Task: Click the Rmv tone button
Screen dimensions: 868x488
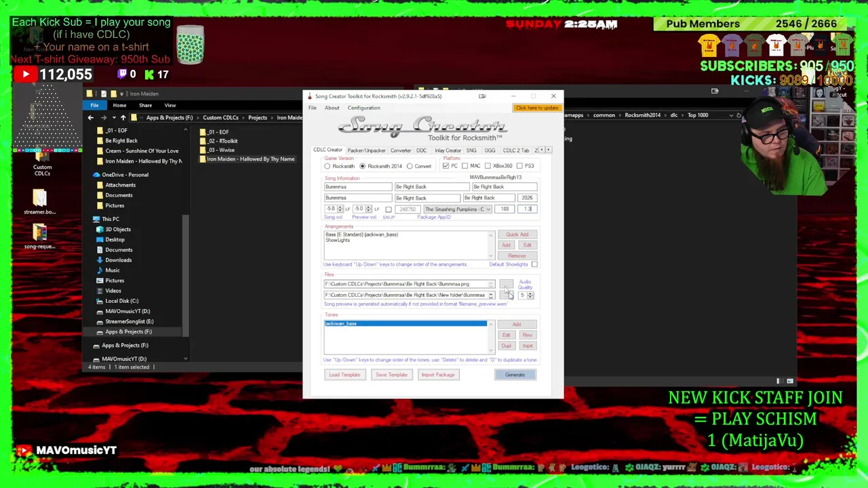Action: pos(528,335)
